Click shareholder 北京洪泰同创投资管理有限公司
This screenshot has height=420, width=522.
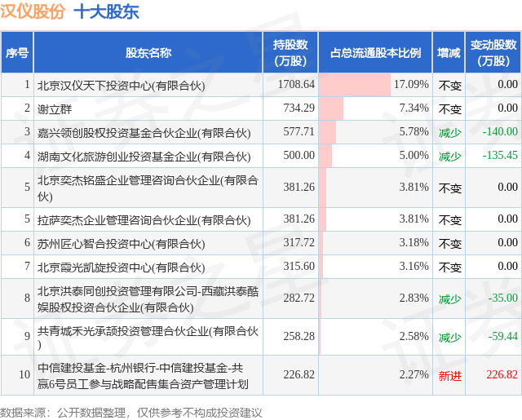pos(148,298)
